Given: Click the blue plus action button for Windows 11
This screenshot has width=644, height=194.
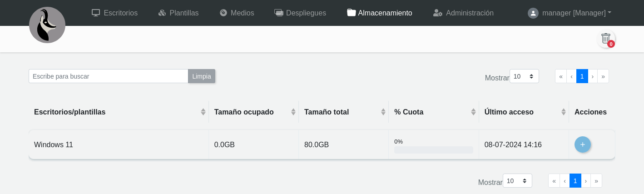Looking at the screenshot, I should point(583,144).
